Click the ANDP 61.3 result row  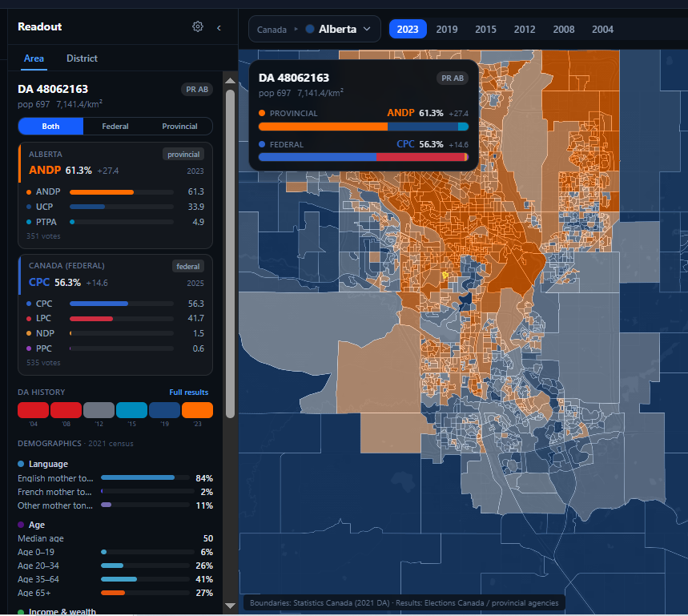pos(115,191)
